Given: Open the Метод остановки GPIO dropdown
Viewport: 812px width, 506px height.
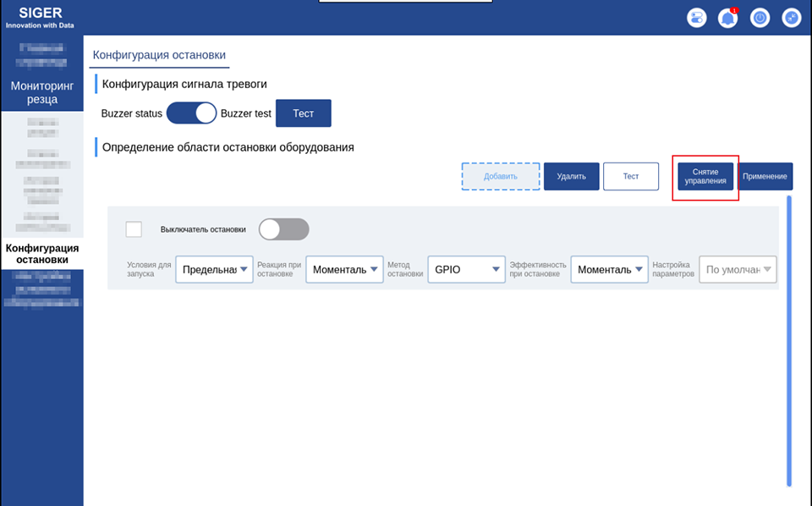Looking at the screenshot, I should (x=467, y=269).
